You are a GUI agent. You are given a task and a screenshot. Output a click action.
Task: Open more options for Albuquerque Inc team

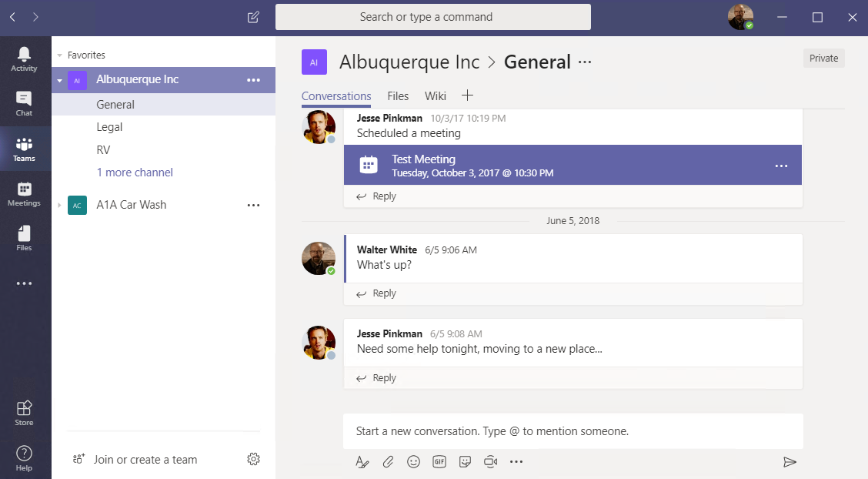pyautogui.click(x=253, y=80)
